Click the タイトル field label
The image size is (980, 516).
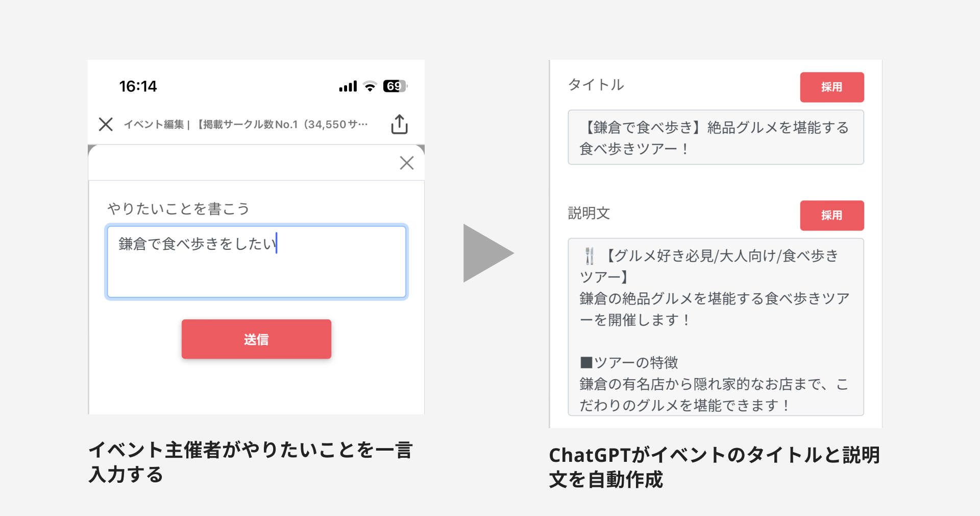tap(596, 85)
